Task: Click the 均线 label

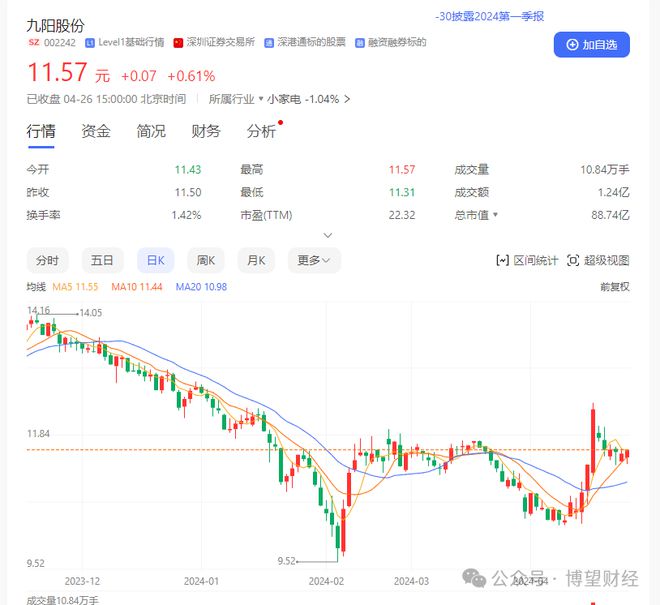Action: point(36,287)
